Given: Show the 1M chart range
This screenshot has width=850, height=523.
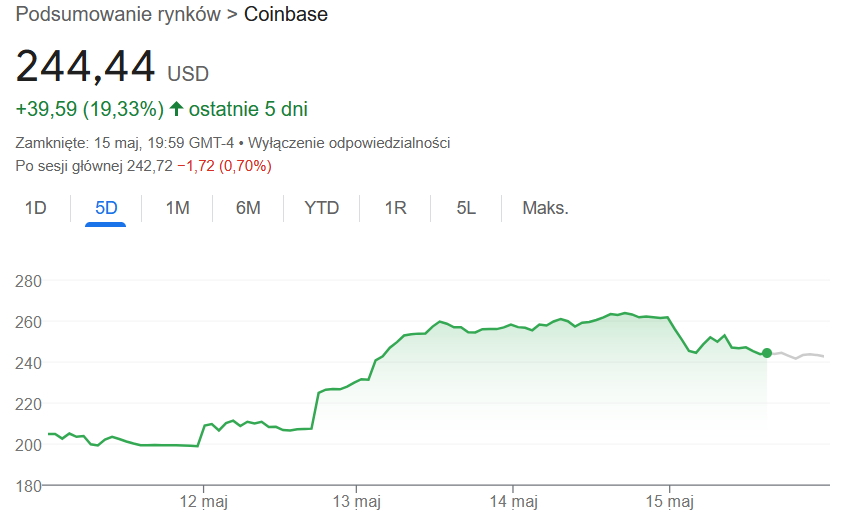Looking at the screenshot, I should coord(178,208).
